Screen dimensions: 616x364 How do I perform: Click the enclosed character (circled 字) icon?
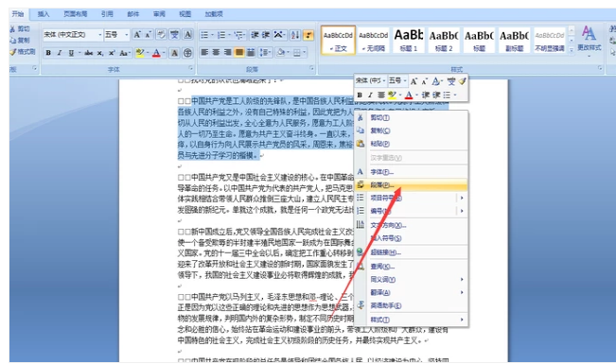(x=187, y=53)
